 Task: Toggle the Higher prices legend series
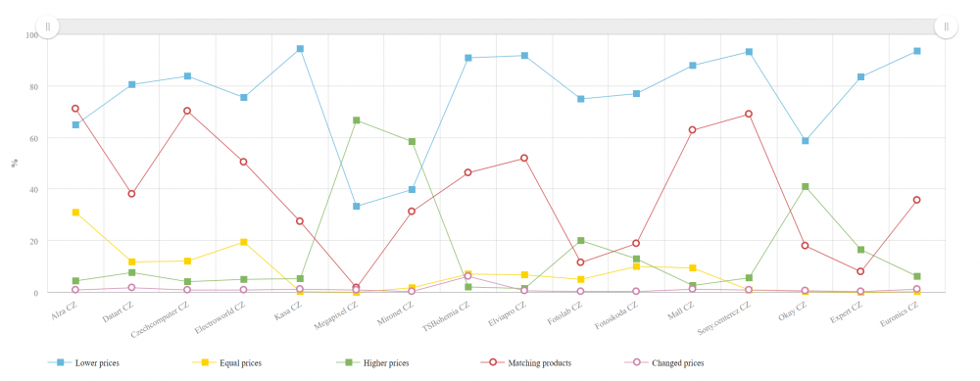tap(371, 363)
